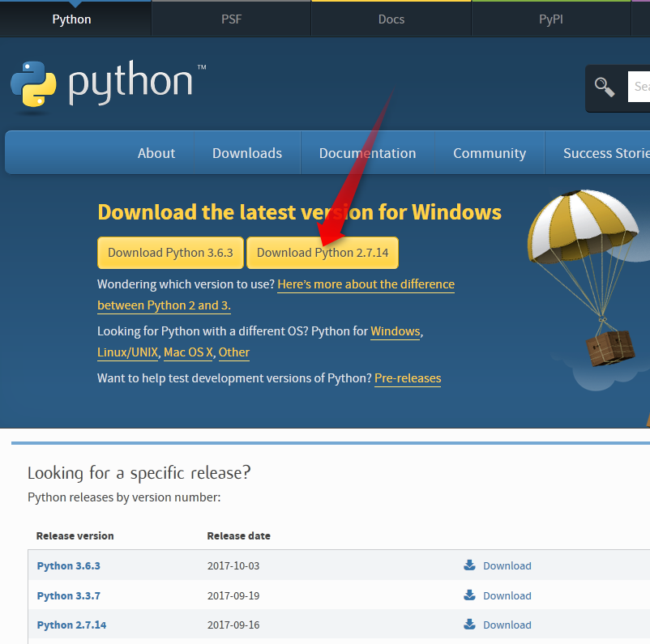Select Documentation in the navigation bar

click(367, 153)
